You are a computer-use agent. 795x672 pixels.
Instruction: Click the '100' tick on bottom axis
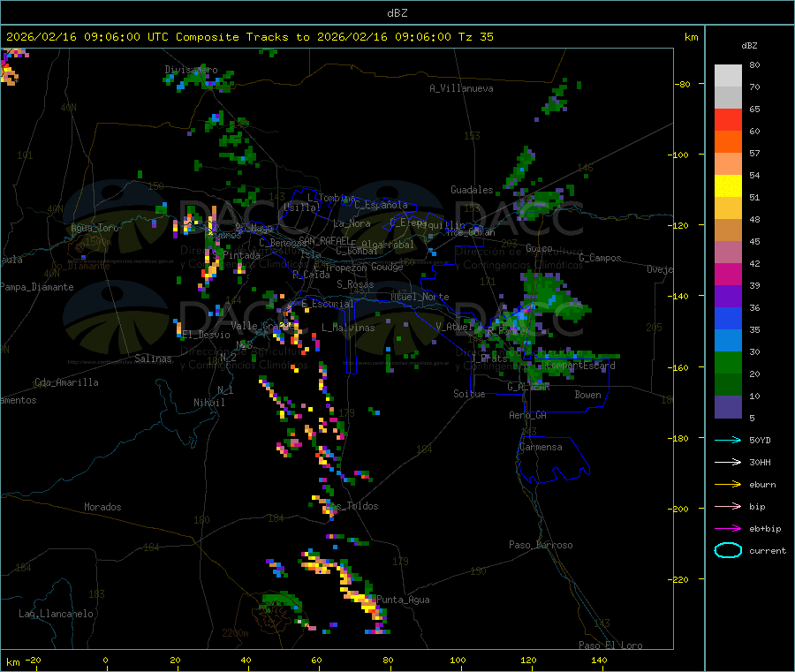[x=458, y=661]
